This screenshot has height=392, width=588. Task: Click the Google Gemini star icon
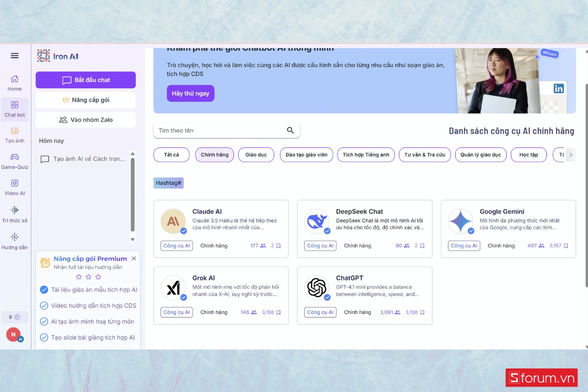[x=461, y=221]
